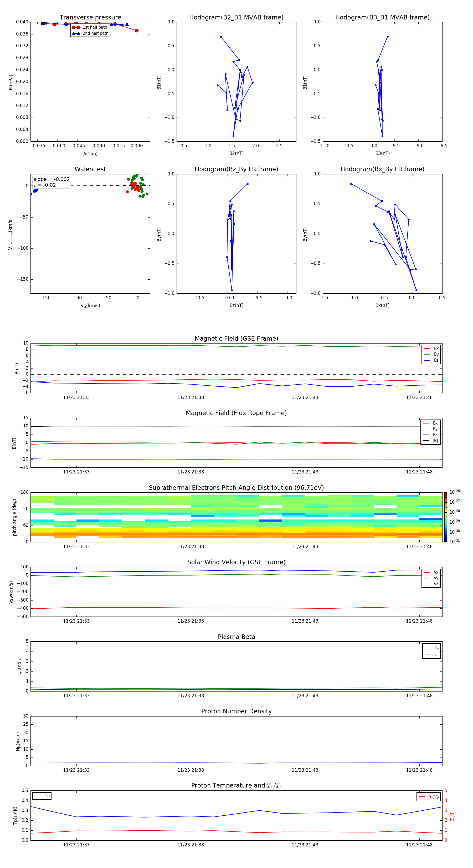The width and height of the screenshot is (473, 868).
Task: Click the 'β_p and β' y-axis label
Action: tap(19, 666)
